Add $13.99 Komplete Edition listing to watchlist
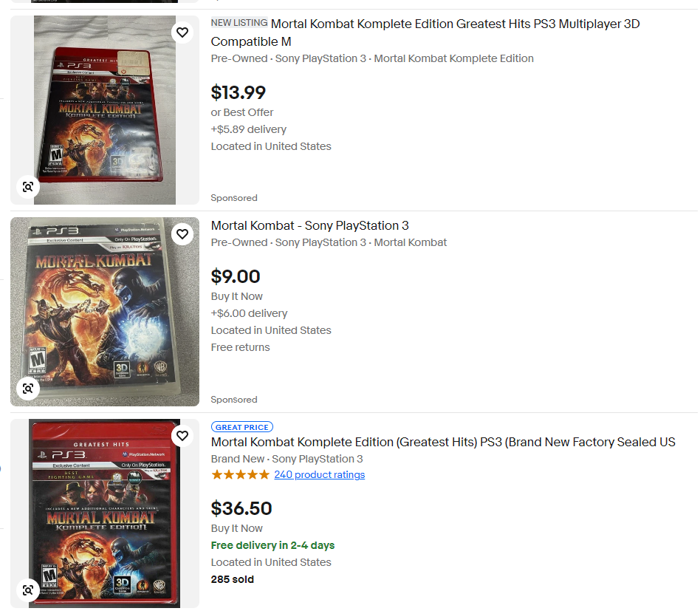The image size is (700, 611). 182,33
